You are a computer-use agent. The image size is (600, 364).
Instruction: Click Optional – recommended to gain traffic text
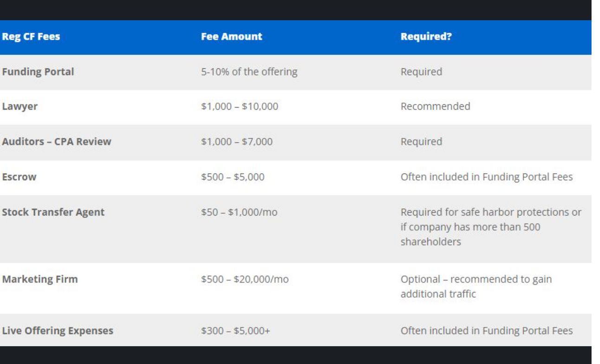pos(476,286)
